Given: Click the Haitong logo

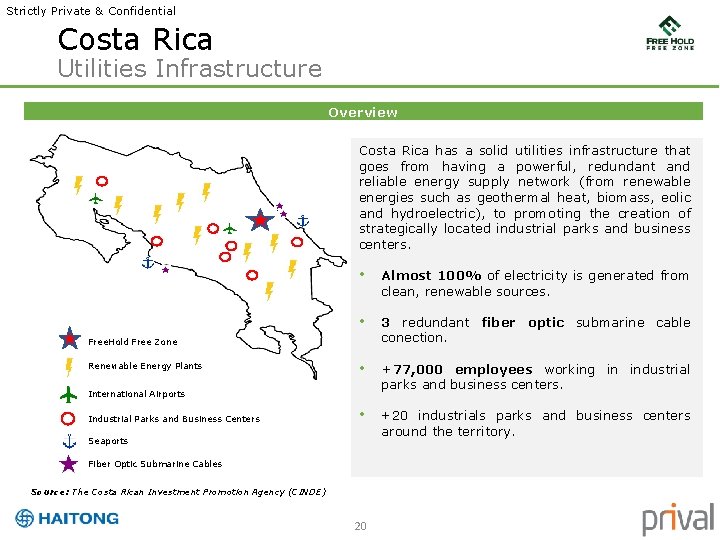Looking at the screenshot, I should [67, 518].
